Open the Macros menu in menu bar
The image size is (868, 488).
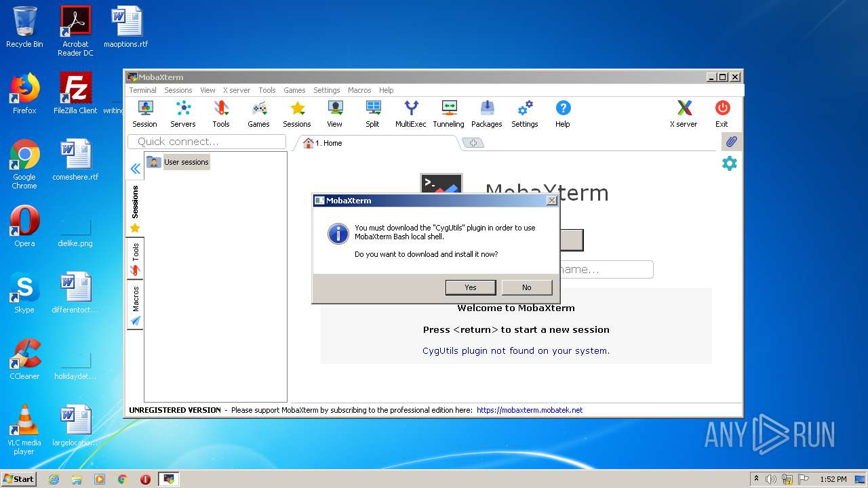coord(359,90)
